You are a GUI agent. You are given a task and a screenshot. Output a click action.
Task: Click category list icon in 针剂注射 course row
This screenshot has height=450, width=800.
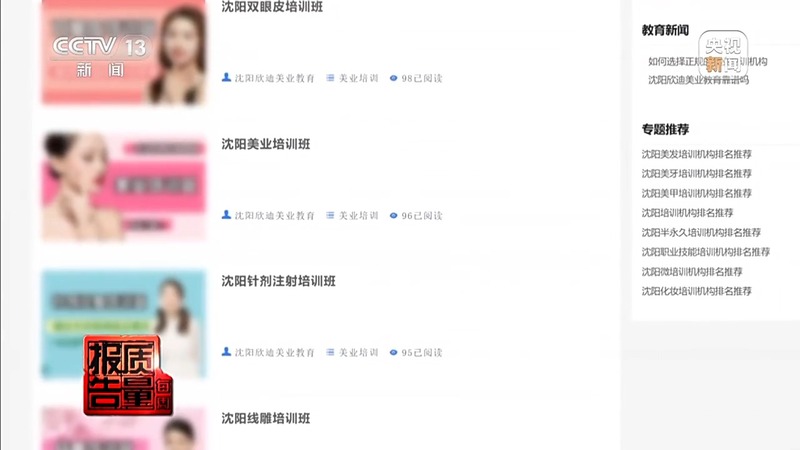click(330, 352)
